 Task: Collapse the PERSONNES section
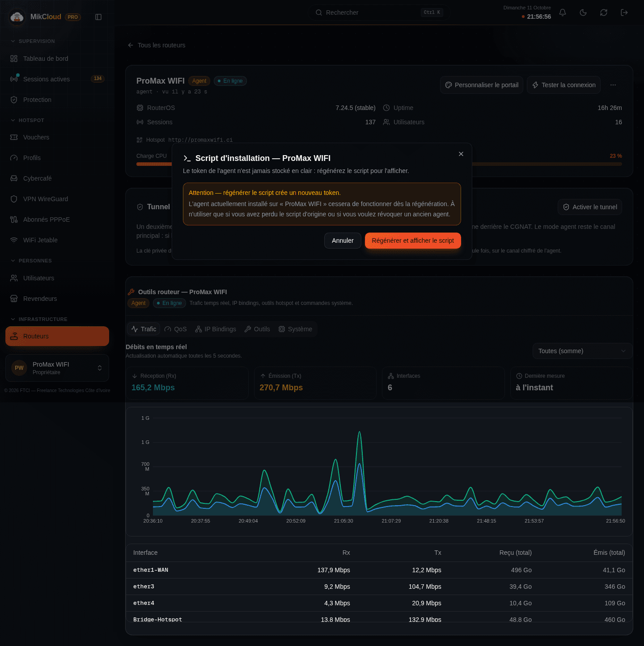click(x=31, y=261)
